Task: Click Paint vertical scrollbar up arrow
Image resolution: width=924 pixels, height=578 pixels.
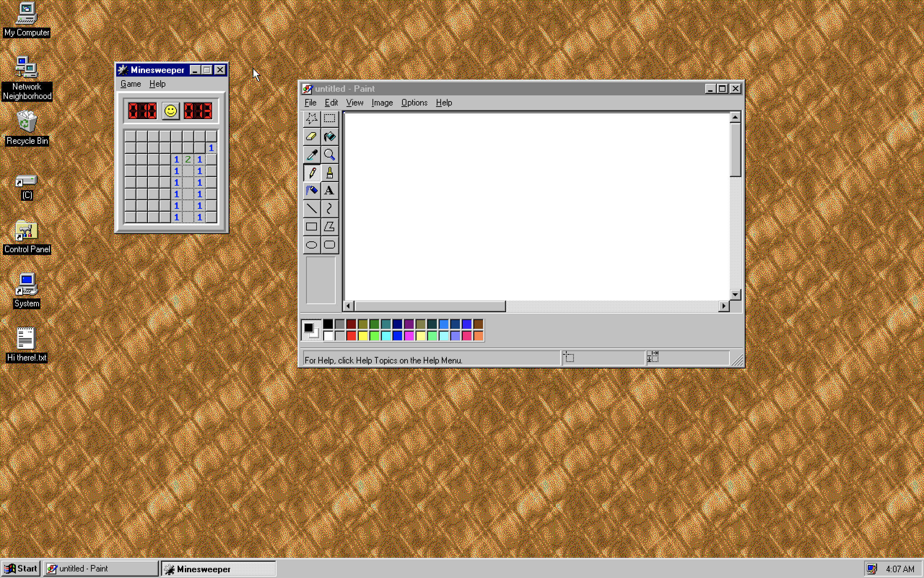Action: [x=735, y=117]
